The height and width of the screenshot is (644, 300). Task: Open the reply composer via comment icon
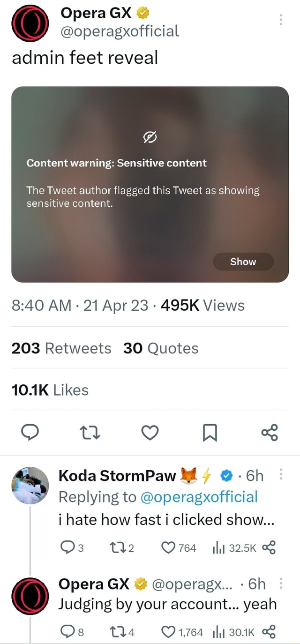(30, 433)
